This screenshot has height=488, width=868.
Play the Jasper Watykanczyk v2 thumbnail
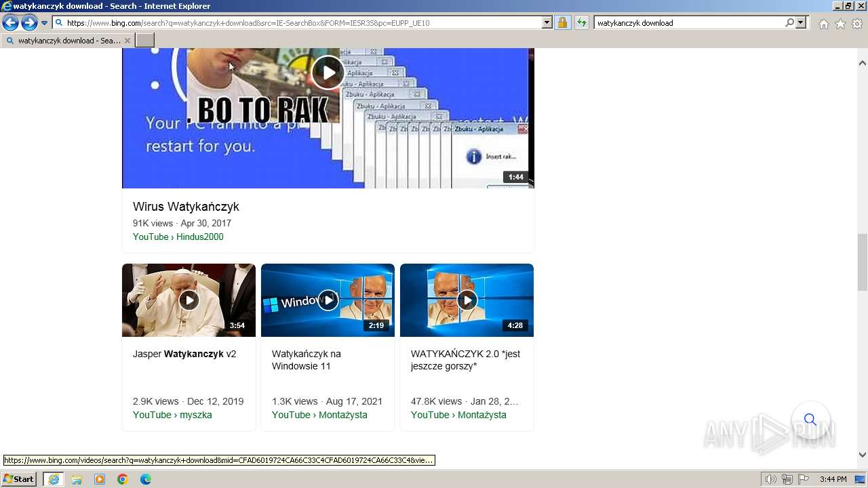[189, 300]
